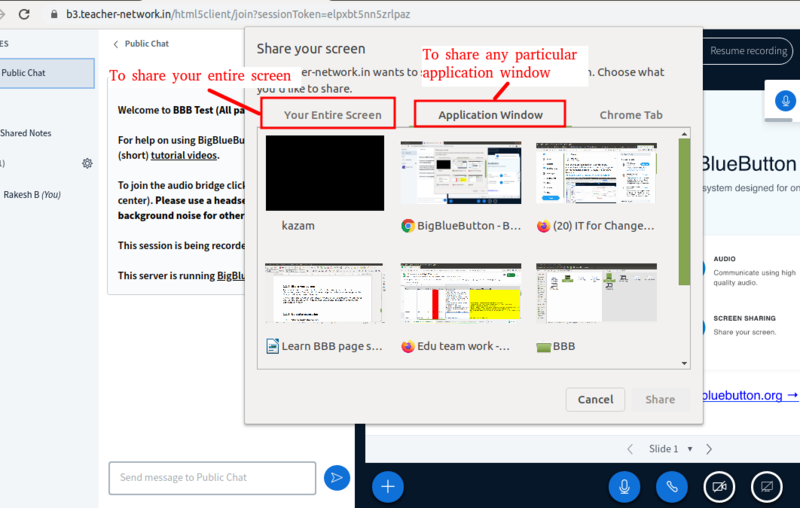The image size is (800, 508).
Task: Select the BigBlueButton Chrome window thumbnail
Action: pyautogui.click(x=461, y=173)
